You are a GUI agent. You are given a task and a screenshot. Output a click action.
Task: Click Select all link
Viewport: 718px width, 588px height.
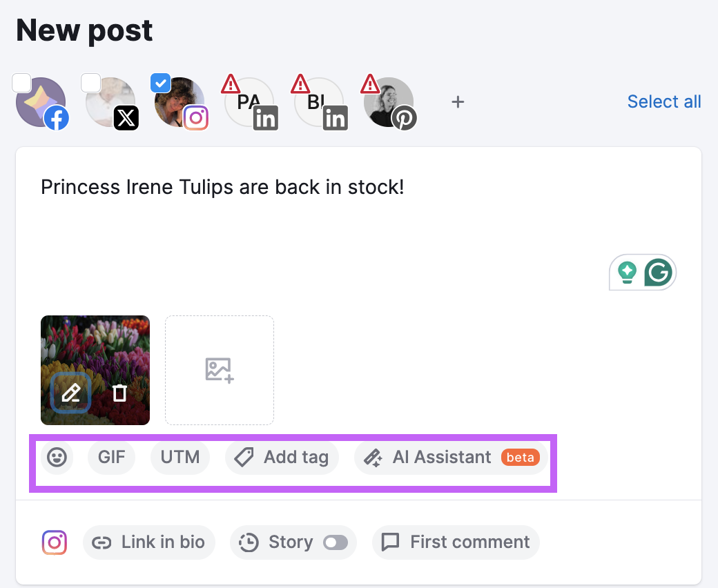[664, 101]
